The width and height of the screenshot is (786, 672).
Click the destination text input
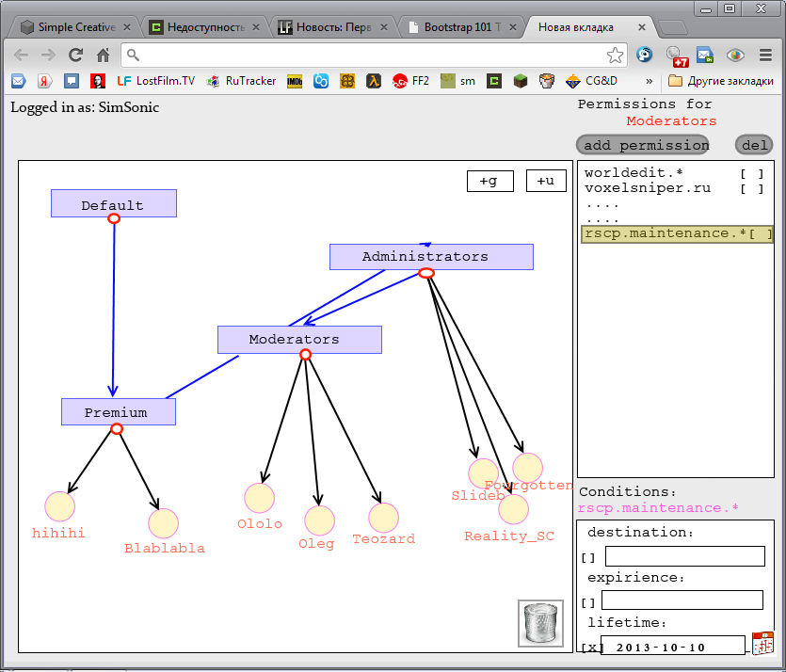[684, 556]
